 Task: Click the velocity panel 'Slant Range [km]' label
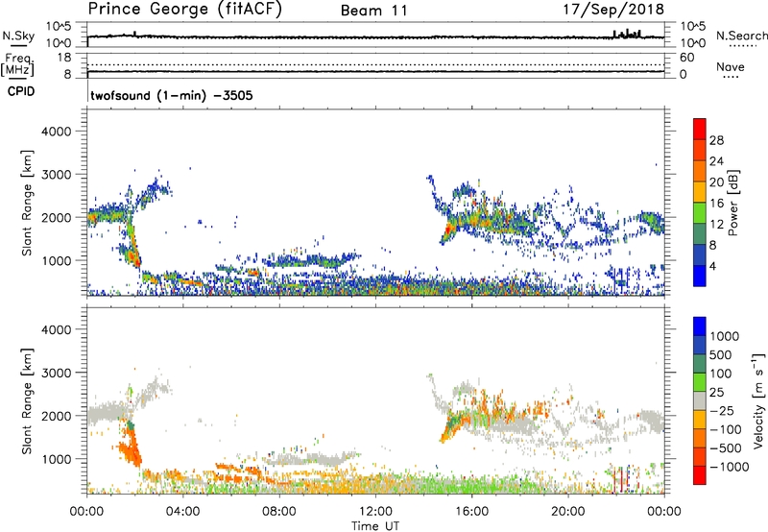27,401
